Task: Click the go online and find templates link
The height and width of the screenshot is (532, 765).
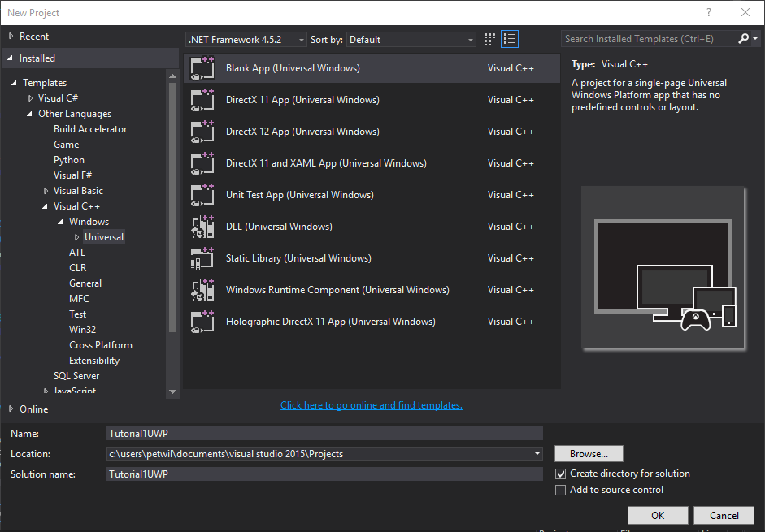Action: [371, 405]
